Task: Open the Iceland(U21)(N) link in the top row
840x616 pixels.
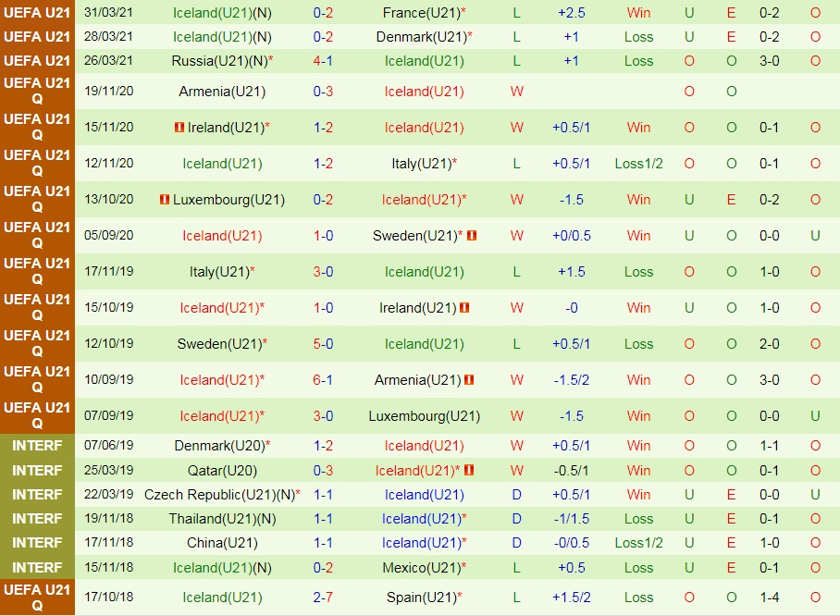Action: coord(224,13)
